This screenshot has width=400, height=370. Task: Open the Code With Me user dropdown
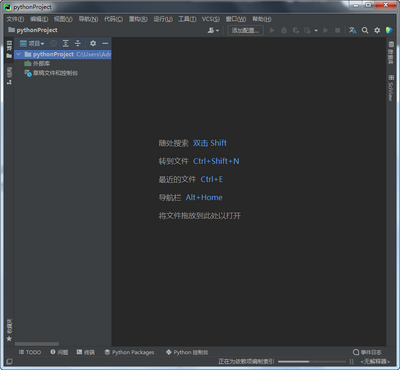tap(213, 30)
